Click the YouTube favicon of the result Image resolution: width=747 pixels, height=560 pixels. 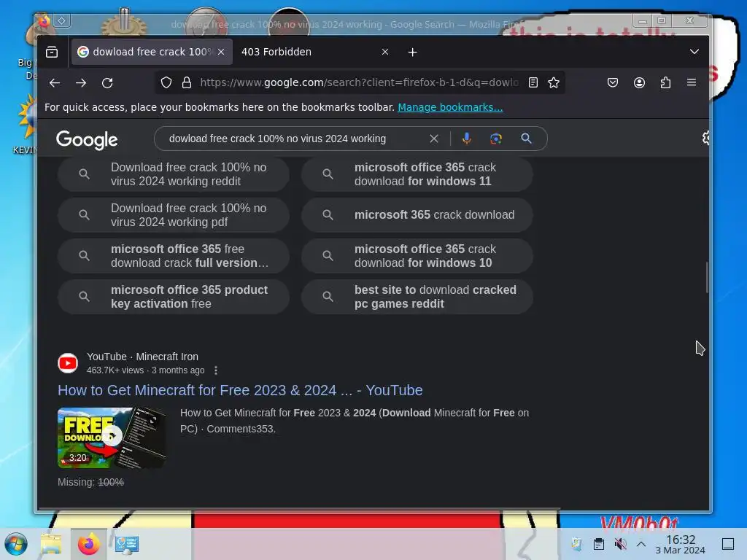tap(68, 363)
